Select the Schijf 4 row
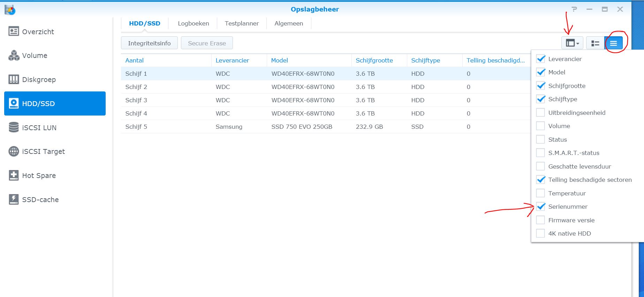This screenshot has width=644, height=297. (326, 113)
